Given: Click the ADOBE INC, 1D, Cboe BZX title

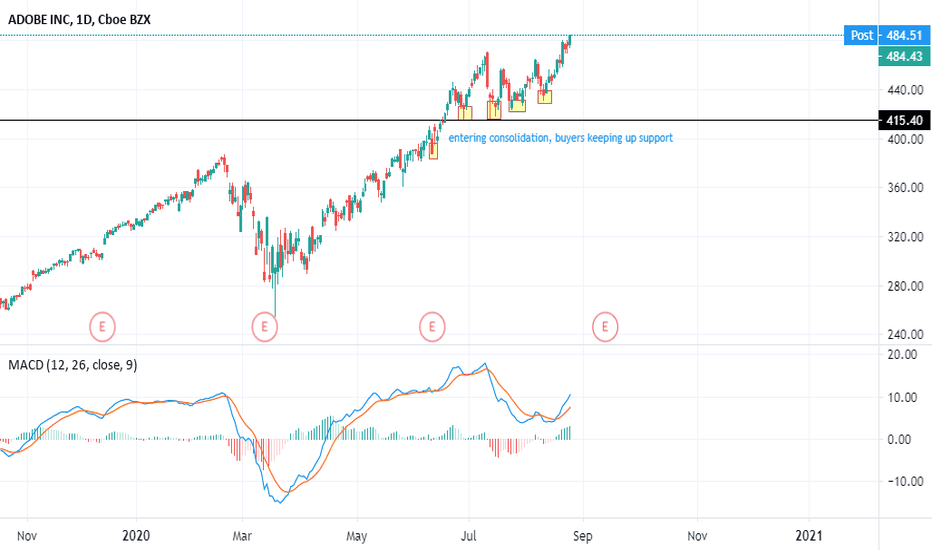Looking at the screenshot, I should 79,20.
